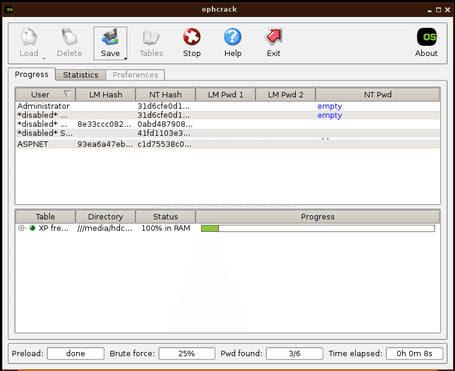
Task: Click the XP free table progress bar
Action: point(318,228)
